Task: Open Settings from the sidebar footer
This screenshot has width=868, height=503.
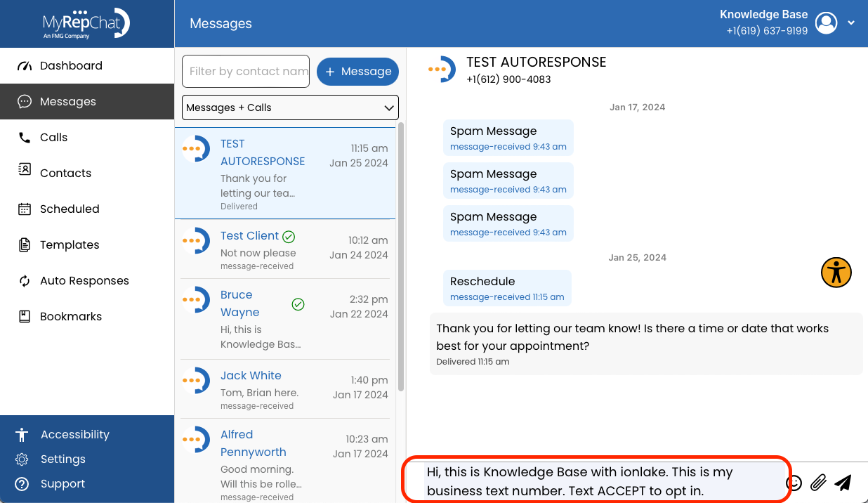Action: pos(63,459)
